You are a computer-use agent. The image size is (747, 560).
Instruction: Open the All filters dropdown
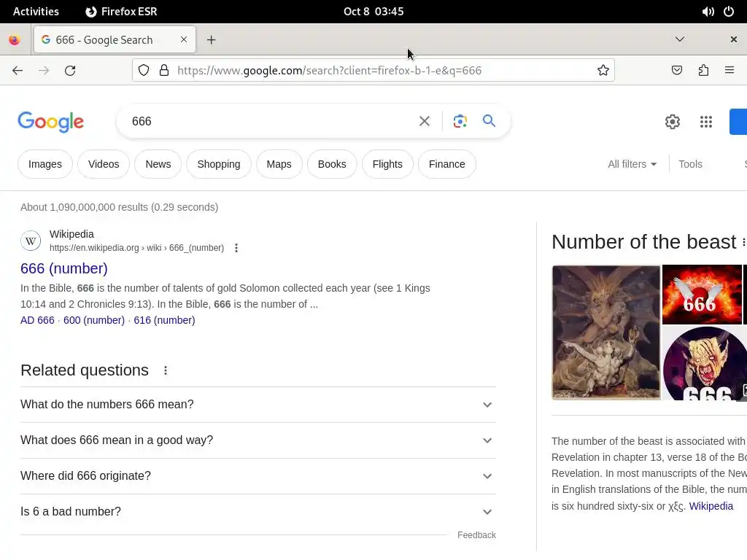pos(632,164)
